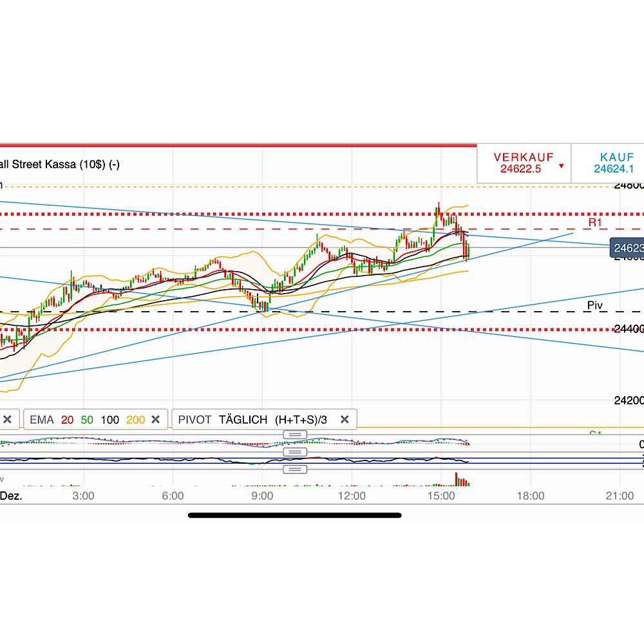Viewport: 644px width, 644px height.
Task: Click the R1 resistance line label
Action: point(594,221)
